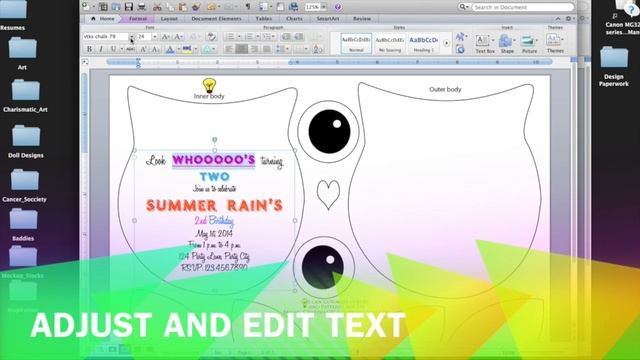Toggle Bold formatting

(x=89, y=49)
